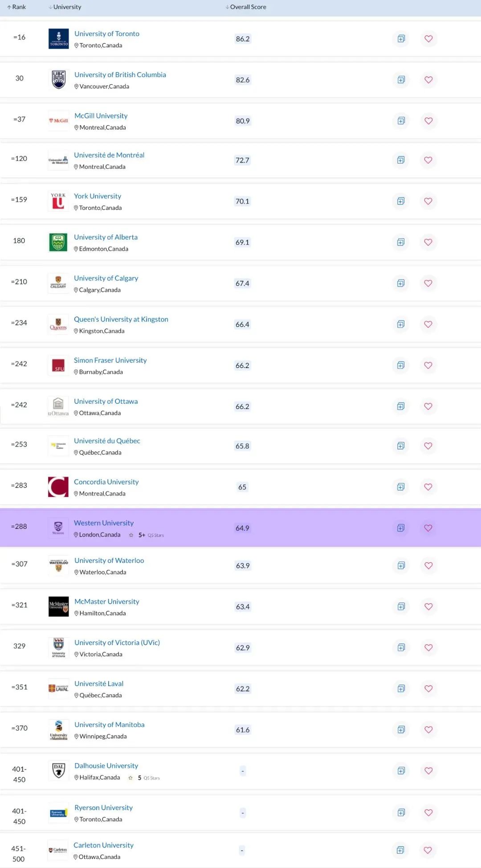The image size is (481, 868).
Task: Add University of Toronto to comparison
Action: point(400,39)
